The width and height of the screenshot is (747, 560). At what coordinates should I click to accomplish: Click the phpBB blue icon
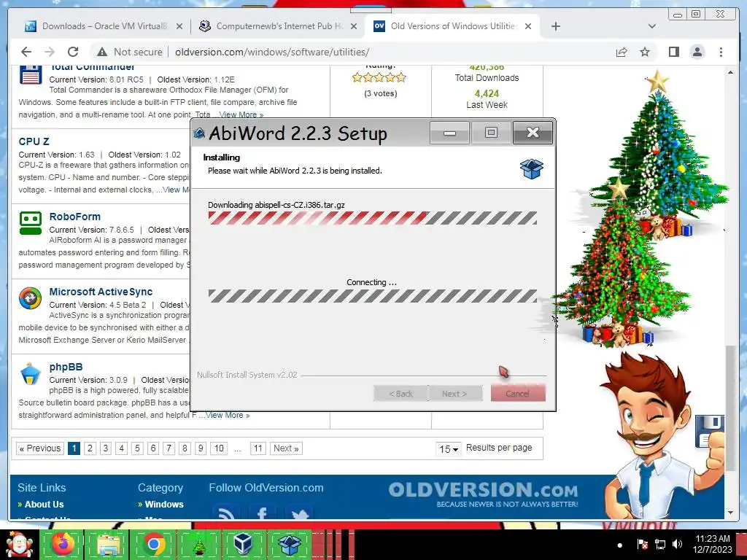[x=31, y=374]
